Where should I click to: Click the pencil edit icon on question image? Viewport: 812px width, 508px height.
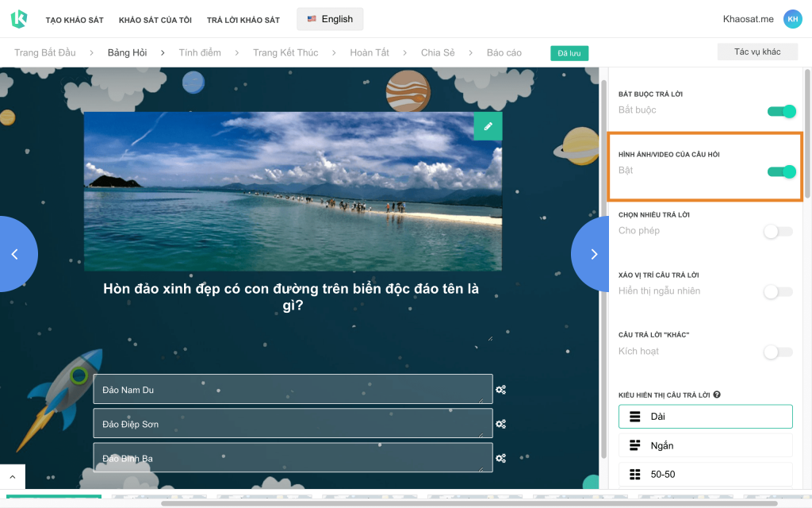(x=488, y=126)
